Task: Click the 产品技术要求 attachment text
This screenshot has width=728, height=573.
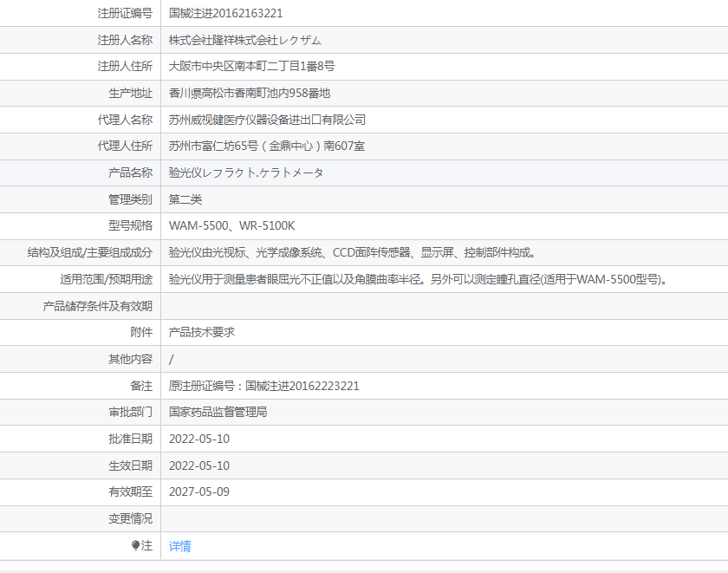Action: (x=201, y=333)
